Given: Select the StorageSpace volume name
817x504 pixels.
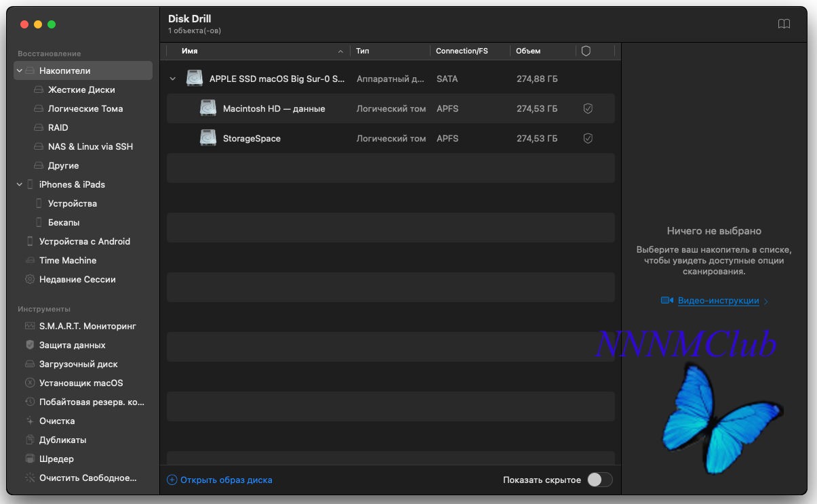Looking at the screenshot, I should [x=252, y=138].
